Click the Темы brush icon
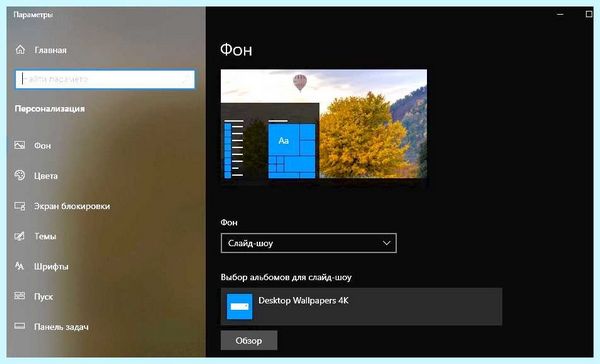 point(20,236)
